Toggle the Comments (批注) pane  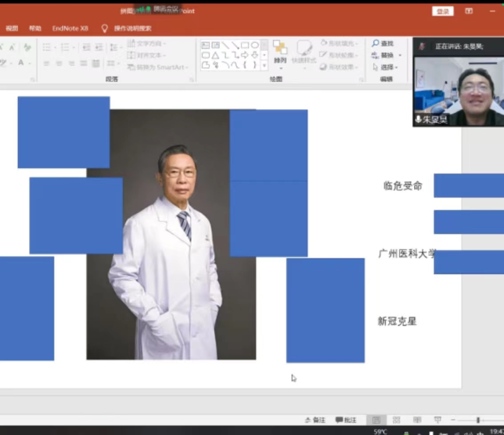click(346, 420)
